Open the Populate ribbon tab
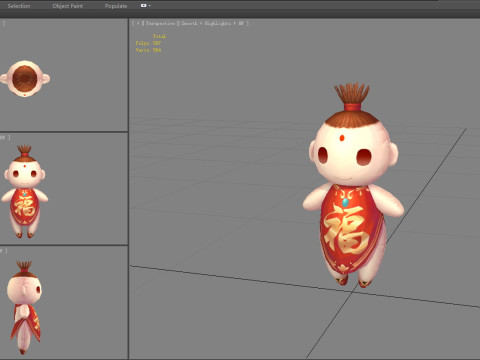This screenshot has width=480, height=360. pos(116,6)
